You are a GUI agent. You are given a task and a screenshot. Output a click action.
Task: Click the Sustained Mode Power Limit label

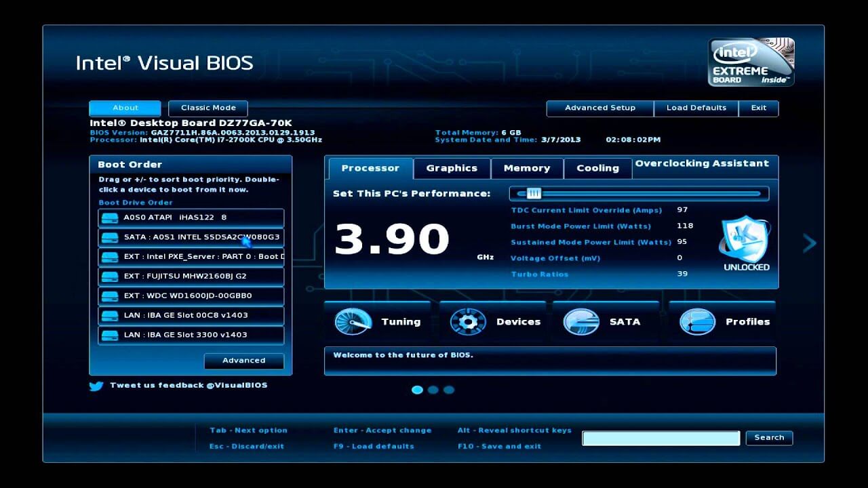591,243
